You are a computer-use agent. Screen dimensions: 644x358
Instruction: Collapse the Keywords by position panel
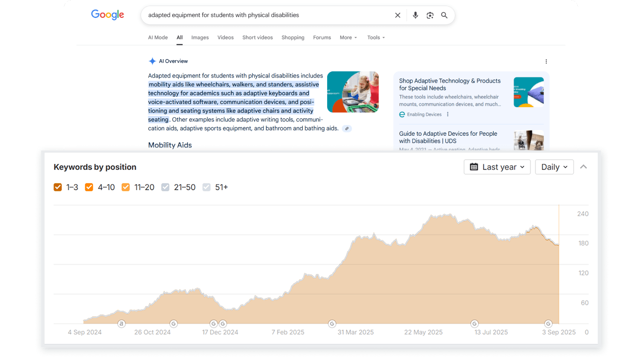point(583,167)
